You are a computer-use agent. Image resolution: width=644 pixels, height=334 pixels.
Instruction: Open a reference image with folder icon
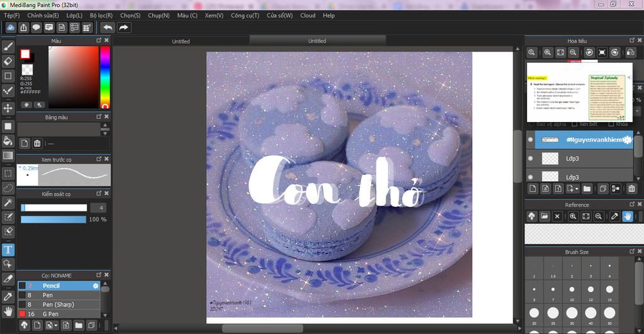coord(544,216)
